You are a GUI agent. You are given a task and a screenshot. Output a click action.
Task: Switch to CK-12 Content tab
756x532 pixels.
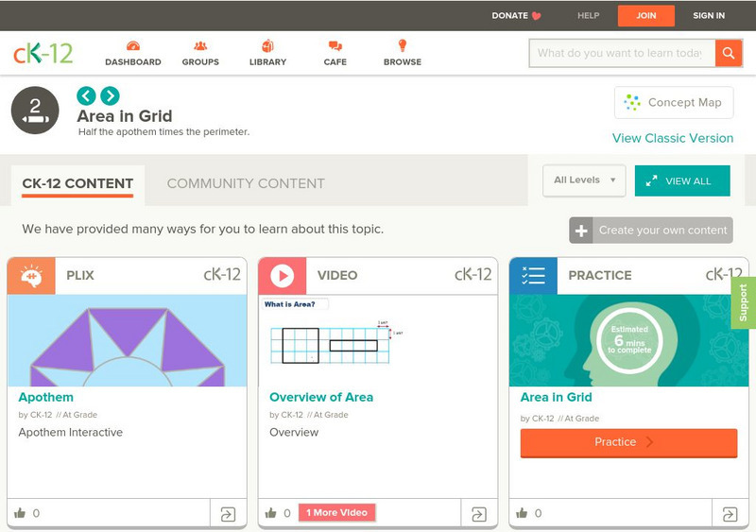[77, 183]
